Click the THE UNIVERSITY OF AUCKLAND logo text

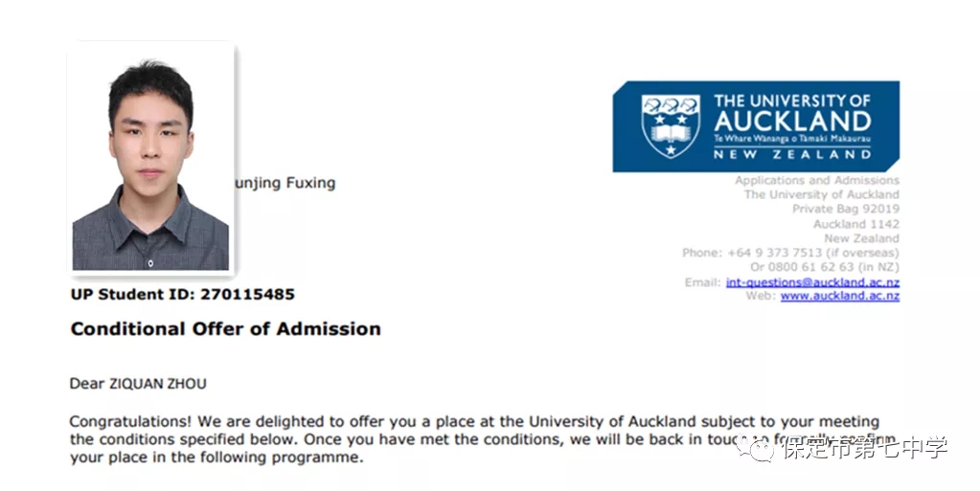tap(792, 112)
